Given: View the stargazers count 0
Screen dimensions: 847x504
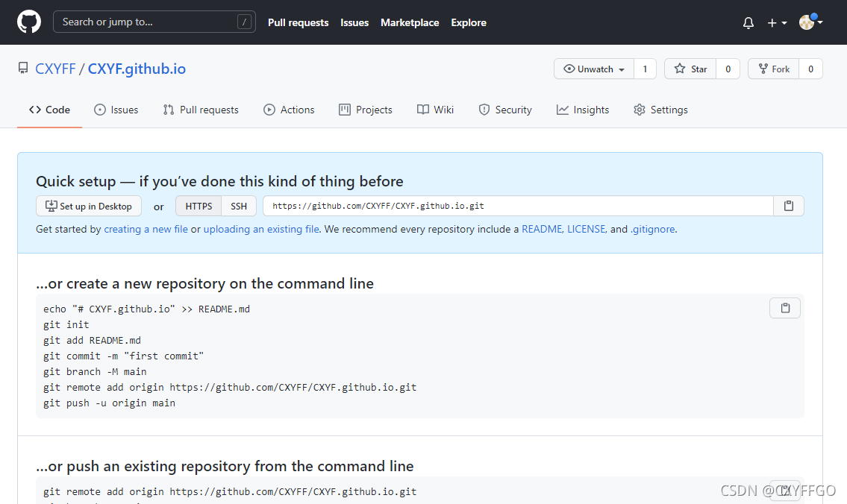Looking at the screenshot, I should [x=728, y=69].
